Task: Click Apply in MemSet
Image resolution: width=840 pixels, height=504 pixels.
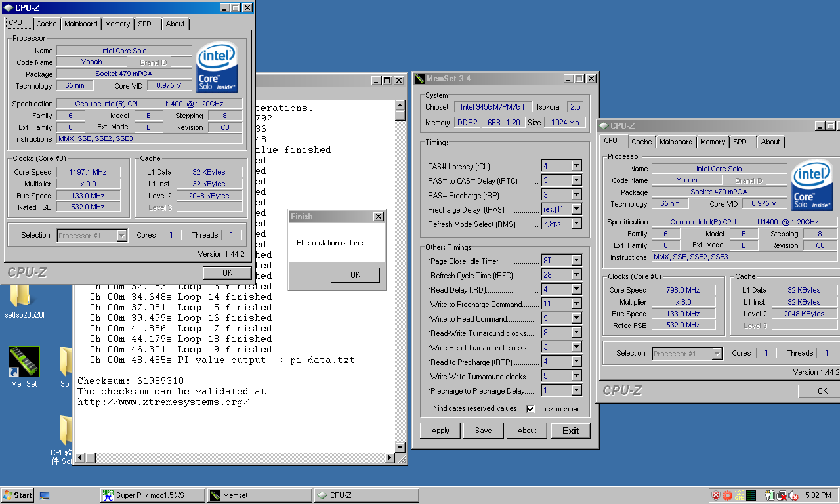Action: click(440, 430)
